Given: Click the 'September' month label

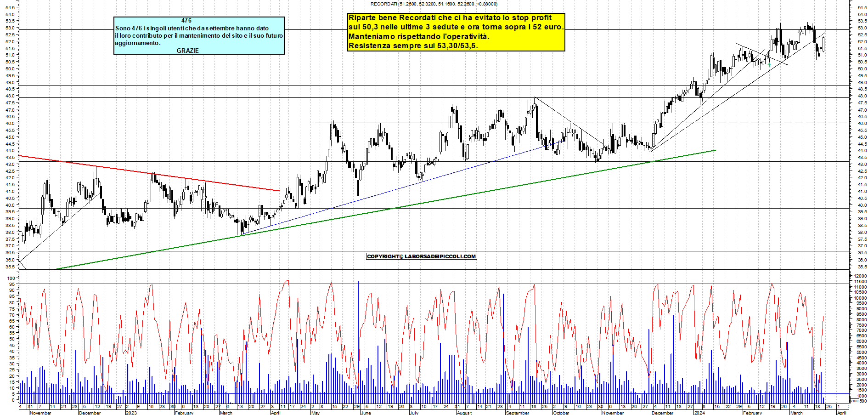Looking at the screenshot, I should pos(518,413).
